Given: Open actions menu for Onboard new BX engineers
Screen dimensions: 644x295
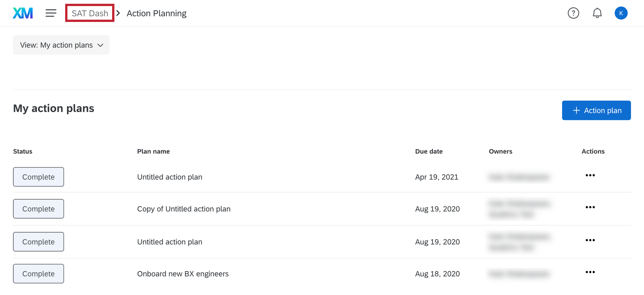Looking at the screenshot, I should 590,272.
